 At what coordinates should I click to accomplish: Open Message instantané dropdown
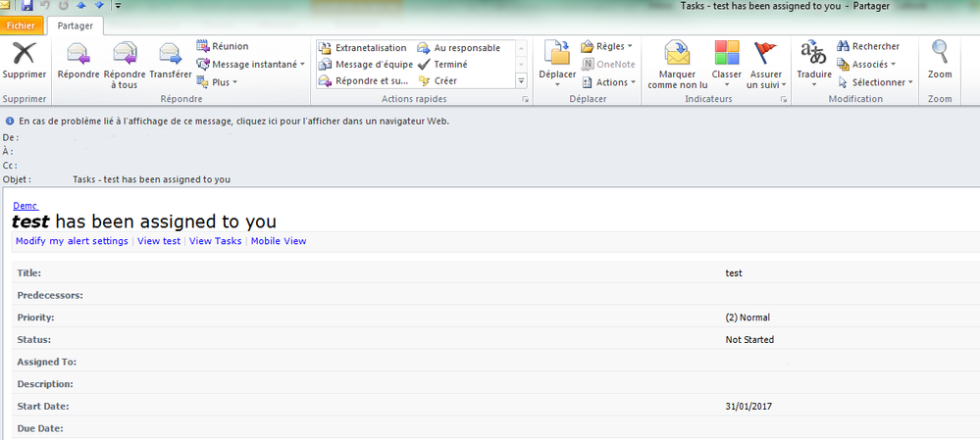point(250,64)
